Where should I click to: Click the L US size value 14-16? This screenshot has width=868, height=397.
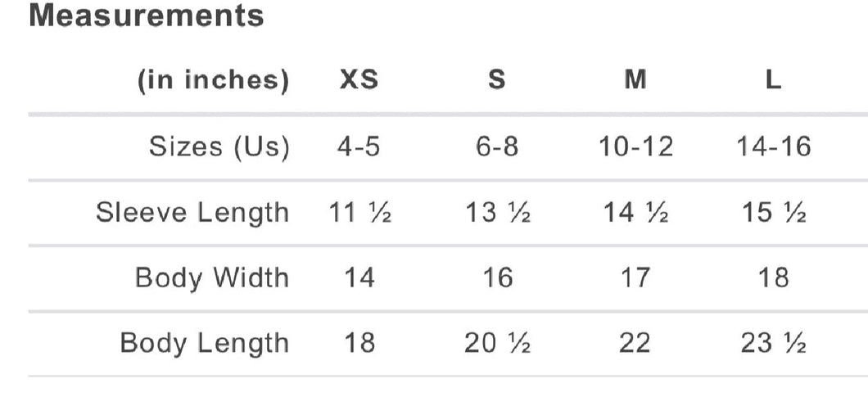pos(773,147)
